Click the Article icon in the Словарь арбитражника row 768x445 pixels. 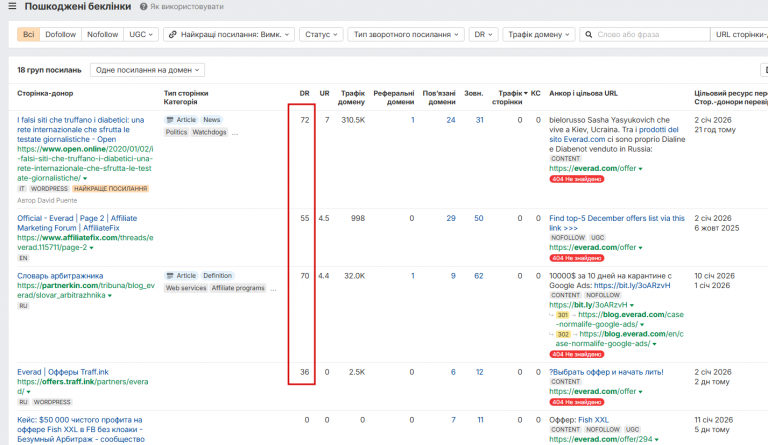tap(170, 276)
